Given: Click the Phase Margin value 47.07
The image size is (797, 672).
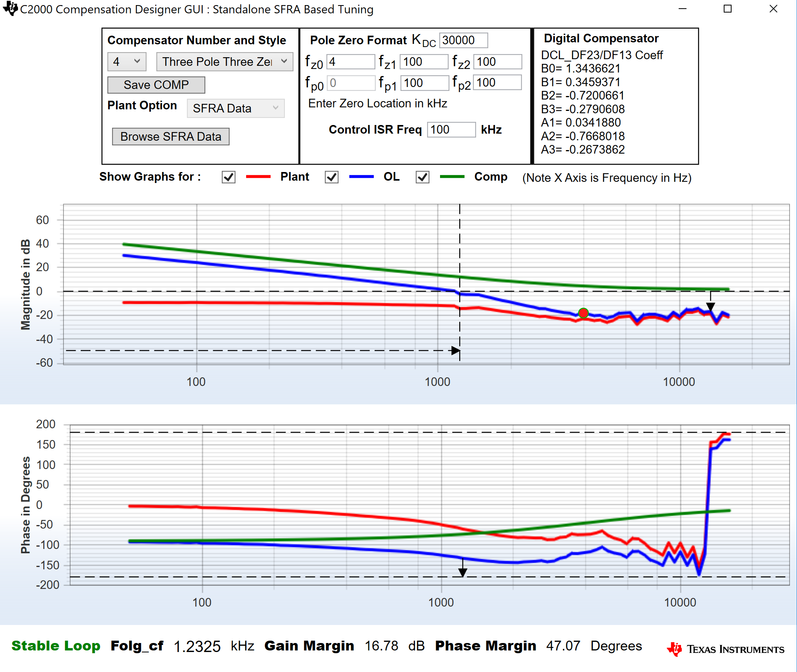Looking at the screenshot, I should pos(563,646).
